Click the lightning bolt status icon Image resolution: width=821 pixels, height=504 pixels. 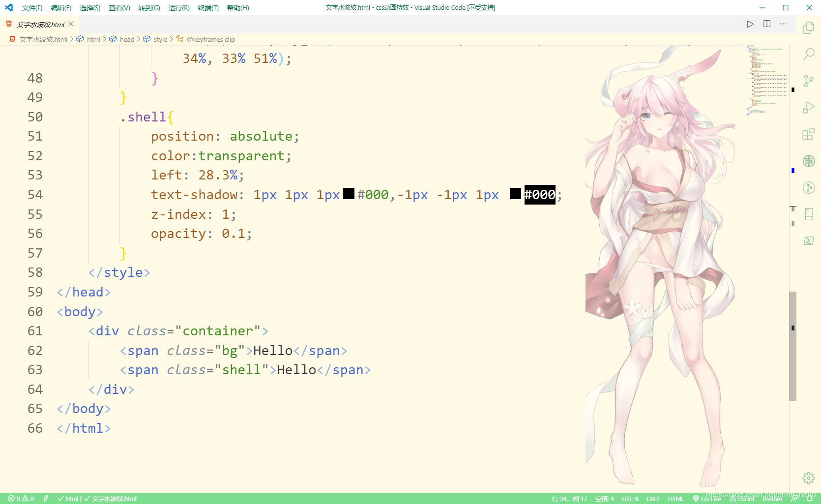(x=46, y=499)
